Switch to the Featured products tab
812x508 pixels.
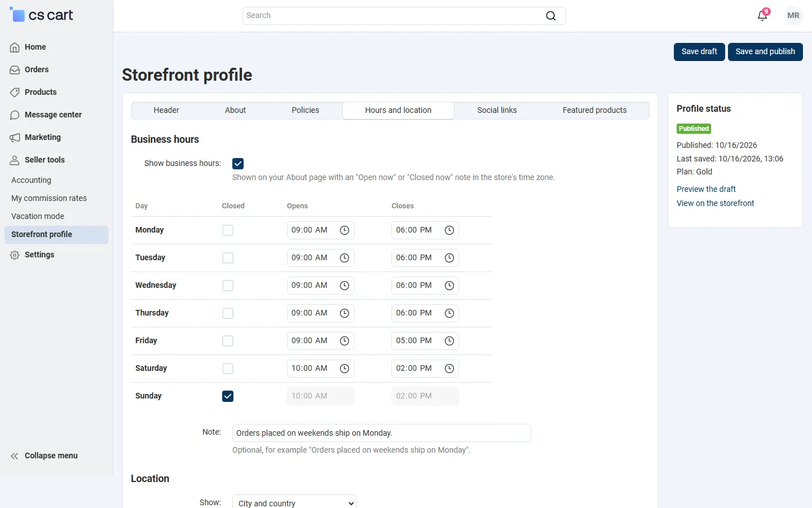pyautogui.click(x=594, y=111)
